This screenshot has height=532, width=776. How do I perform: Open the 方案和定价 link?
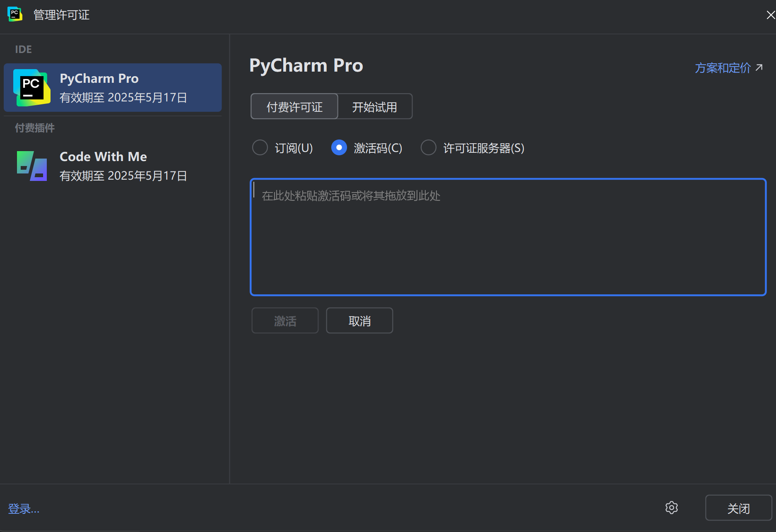tap(723, 68)
